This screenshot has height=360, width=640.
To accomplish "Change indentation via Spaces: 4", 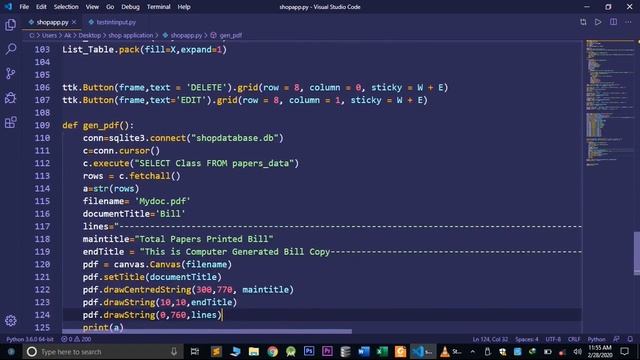I will coord(527,339).
